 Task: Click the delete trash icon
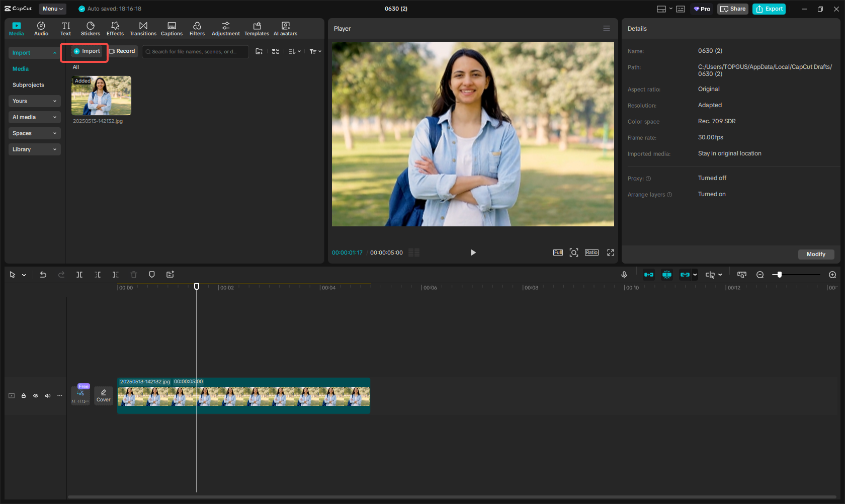(x=134, y=275)
